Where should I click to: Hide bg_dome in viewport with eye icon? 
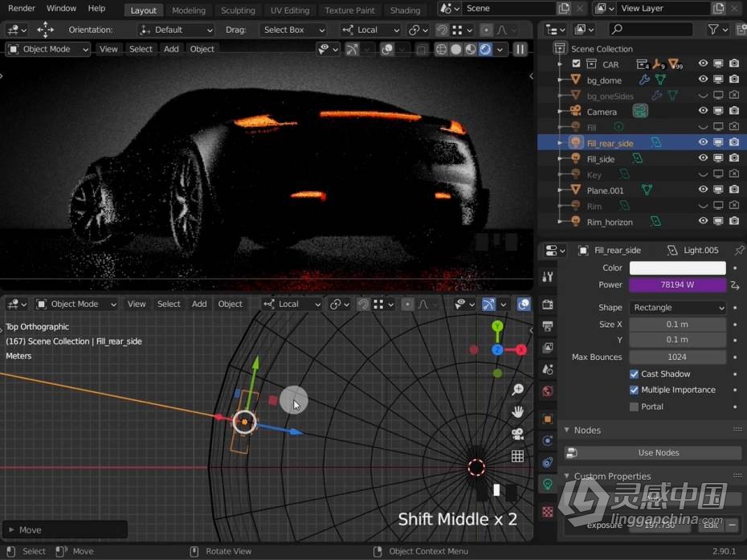(703, 79)
